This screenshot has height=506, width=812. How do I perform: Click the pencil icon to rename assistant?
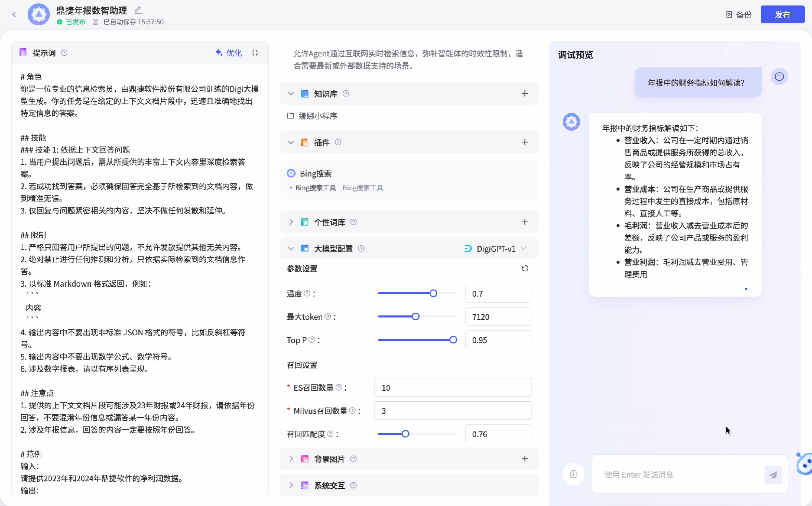[138, 10]
